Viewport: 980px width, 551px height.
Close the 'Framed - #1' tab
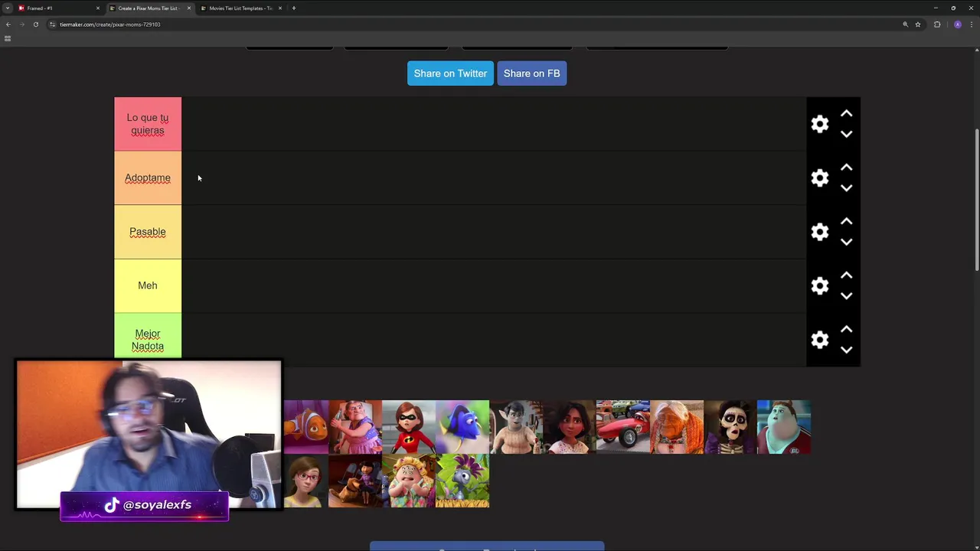[98, 8]
